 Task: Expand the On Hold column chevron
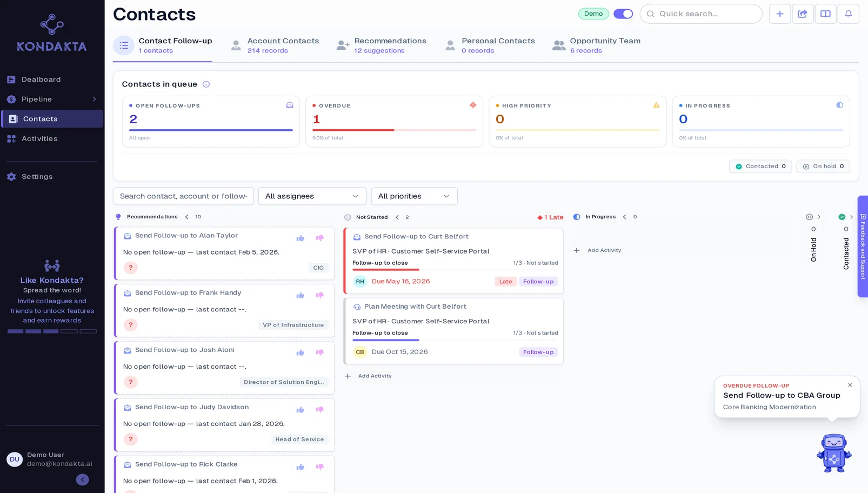point(819,217)
